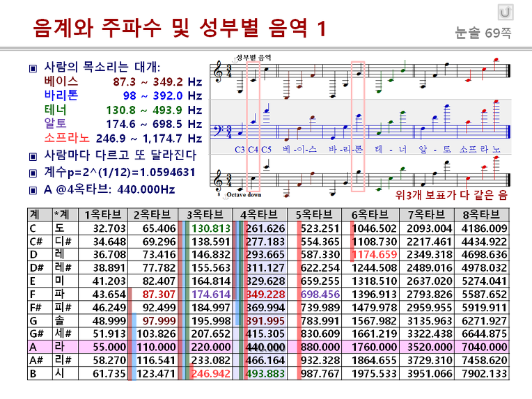Select the cell '261.626'
This screenshot has height=399, width=532.
[x=259, y=228]
